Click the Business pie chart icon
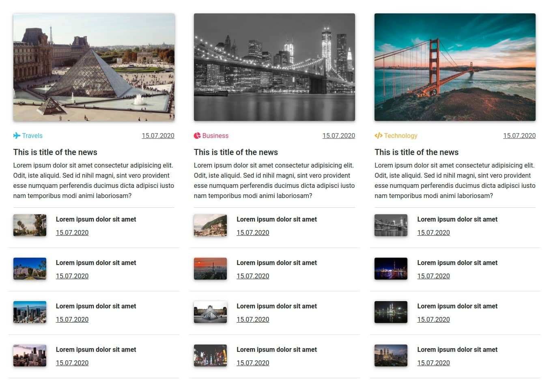Screen dimensions: 549x392 pos(197,136)
